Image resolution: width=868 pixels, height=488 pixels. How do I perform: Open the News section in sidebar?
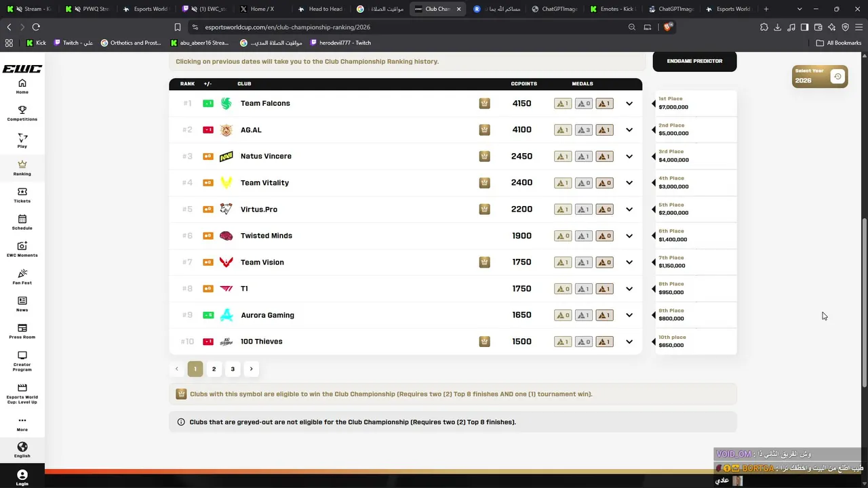click(22, 304)
